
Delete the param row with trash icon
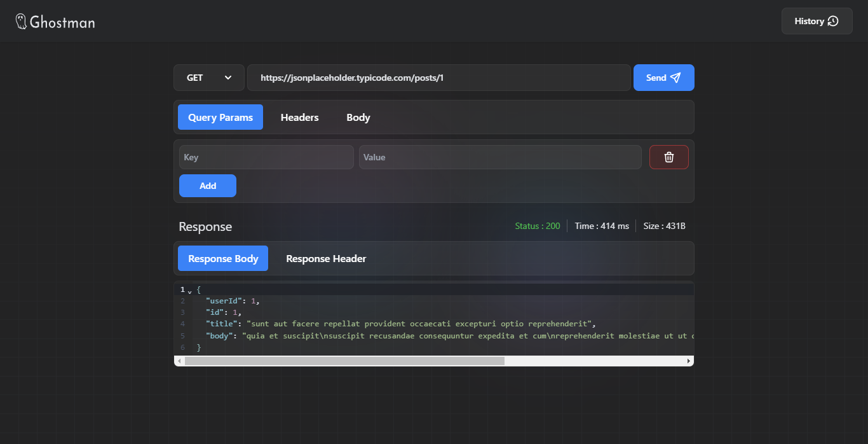point(669,157)
